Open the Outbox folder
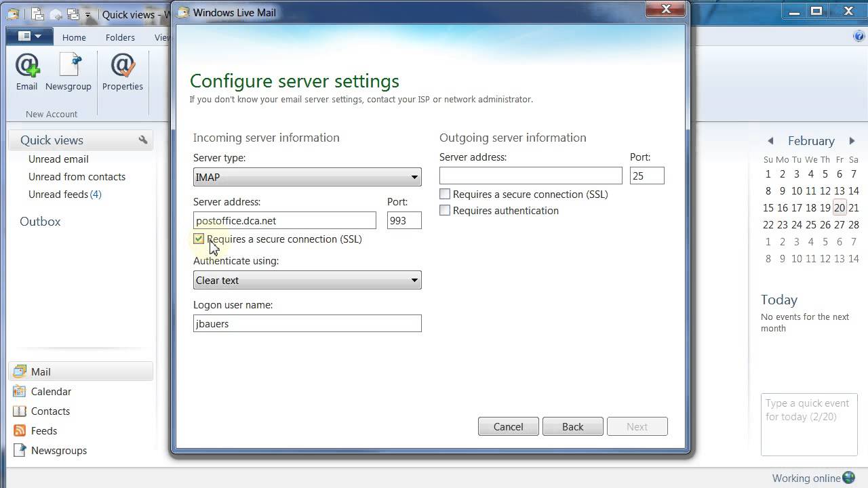This screenshot has height=488, width=868. [x=40, y=221]
